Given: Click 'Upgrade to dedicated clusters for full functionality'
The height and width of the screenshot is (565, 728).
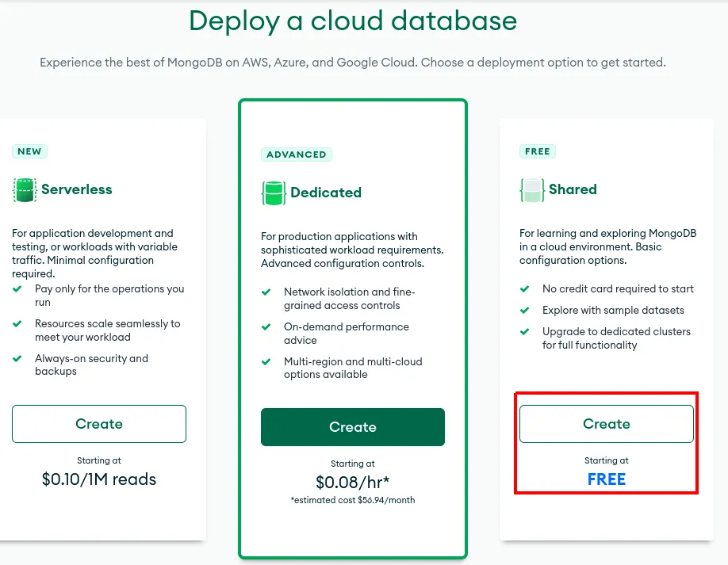Looking at the screenshot, I should (616, 338).
